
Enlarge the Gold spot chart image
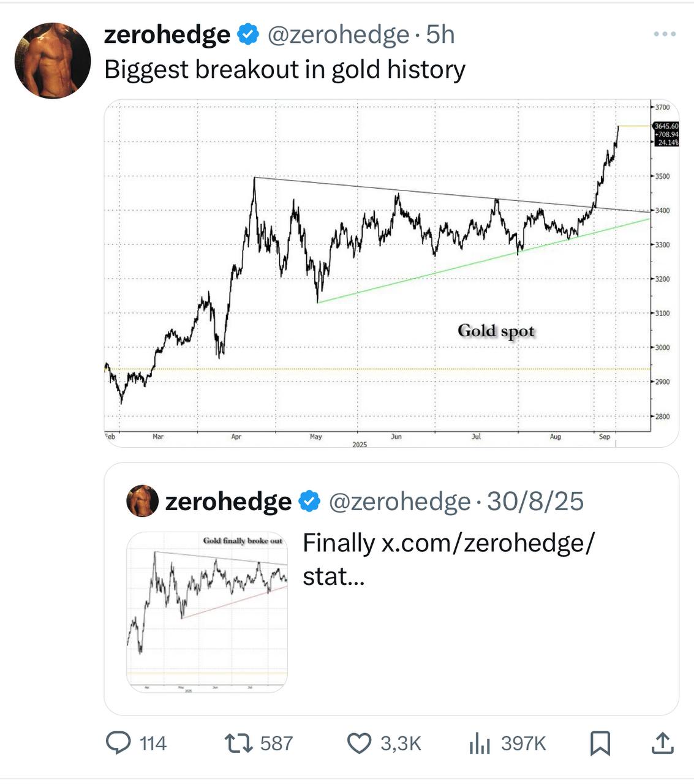(x=391, y=273)
